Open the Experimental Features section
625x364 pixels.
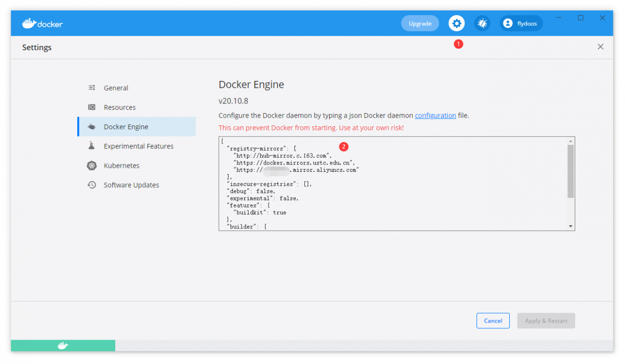(138, 146)
